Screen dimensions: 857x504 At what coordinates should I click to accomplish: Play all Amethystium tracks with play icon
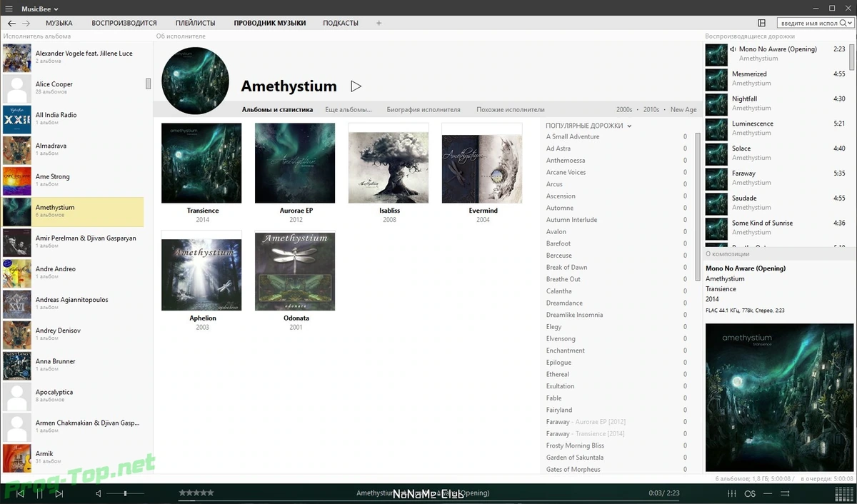pyautogui.click(x=356, y=86)
